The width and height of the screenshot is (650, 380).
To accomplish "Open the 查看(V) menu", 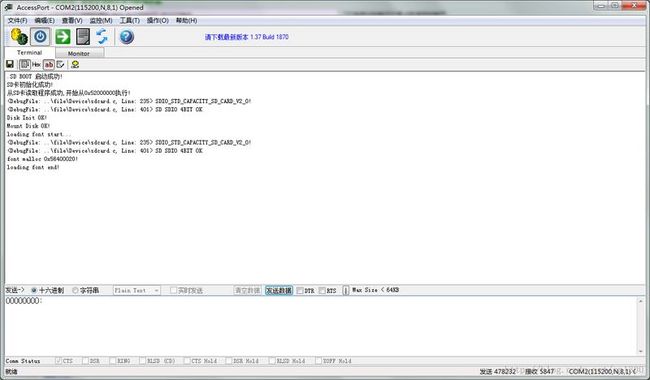I will pyautogui.click(x=72, y=20).
